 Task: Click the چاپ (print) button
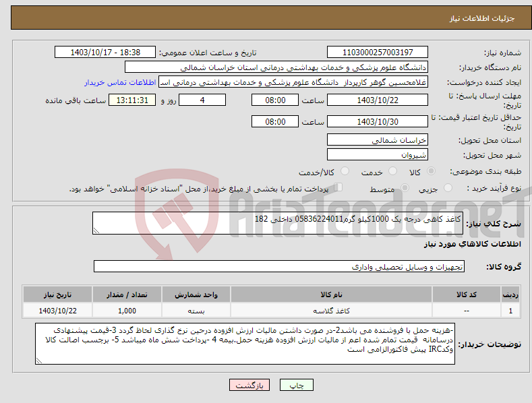296,385
